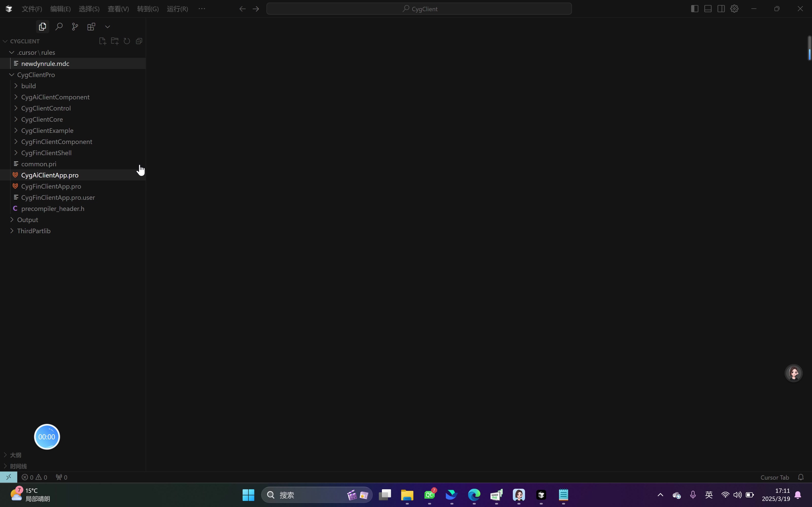Image resolution: width=812 pixels, height=507 pixels.
Task: Click errors and warnings status indicator
Action: [x=35, y=477]
